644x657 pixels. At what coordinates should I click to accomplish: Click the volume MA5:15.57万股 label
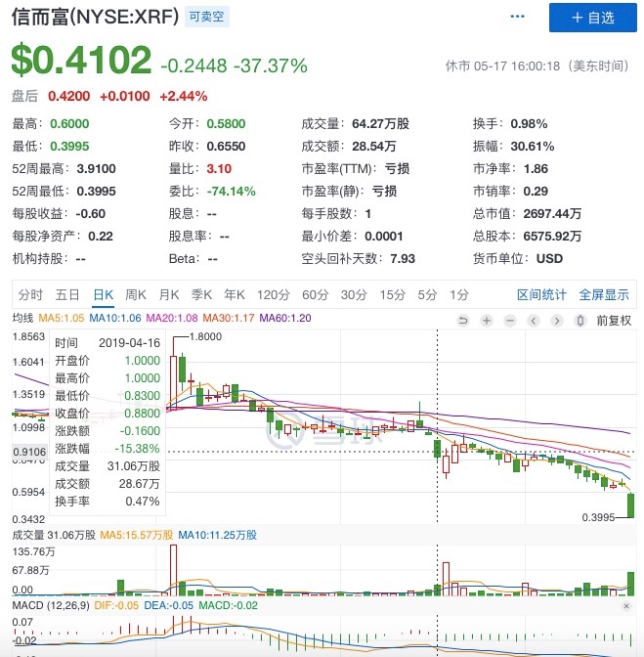(137, 536)
